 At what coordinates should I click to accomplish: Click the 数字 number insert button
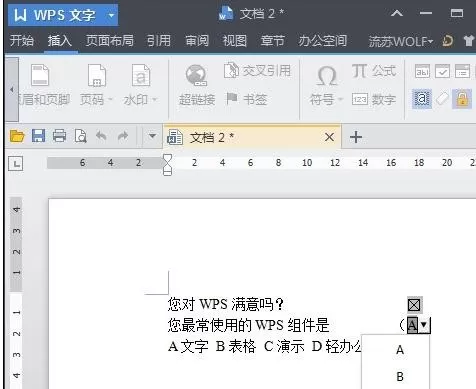(x=374, y=99)
